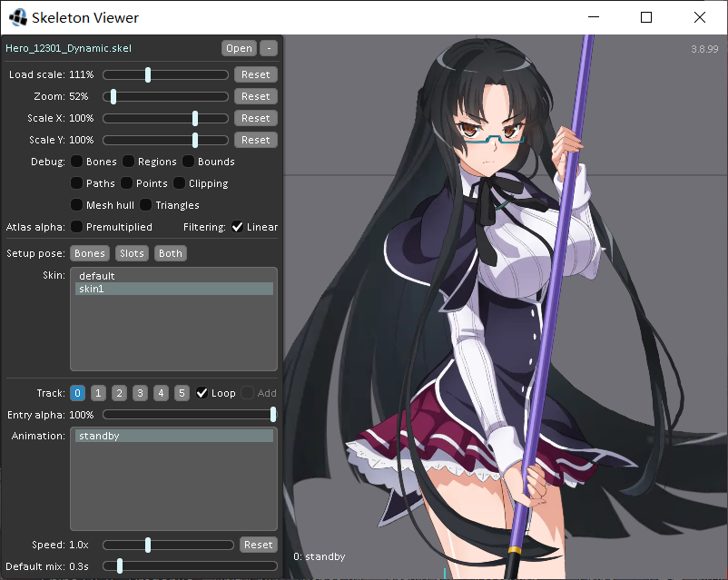Click the Both setup pose button
Image resolution: width=728 pixels, height=580 pixels.
point(170,253)
